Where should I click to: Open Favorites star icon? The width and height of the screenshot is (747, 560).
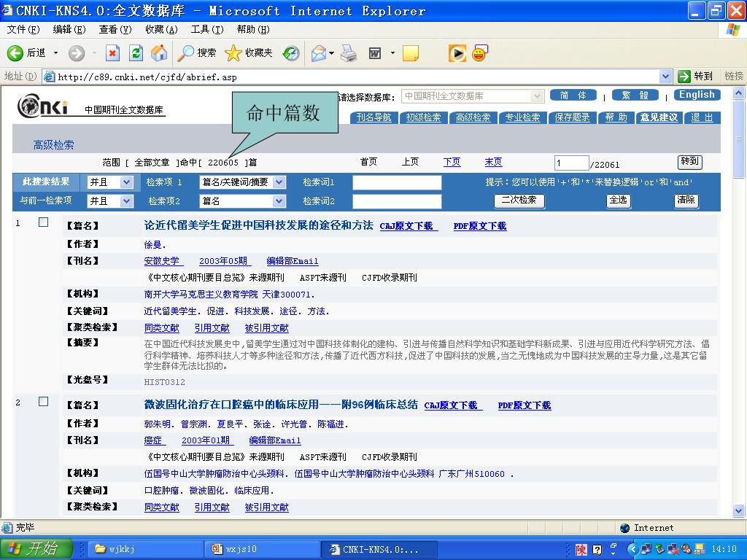pyautogui.click(x=233, y=52)
